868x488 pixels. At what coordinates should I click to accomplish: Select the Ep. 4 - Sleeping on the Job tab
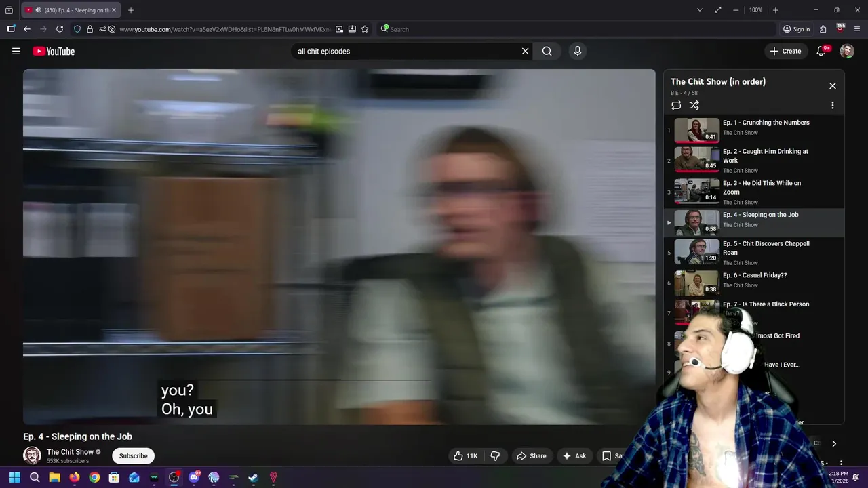(71, 10)
